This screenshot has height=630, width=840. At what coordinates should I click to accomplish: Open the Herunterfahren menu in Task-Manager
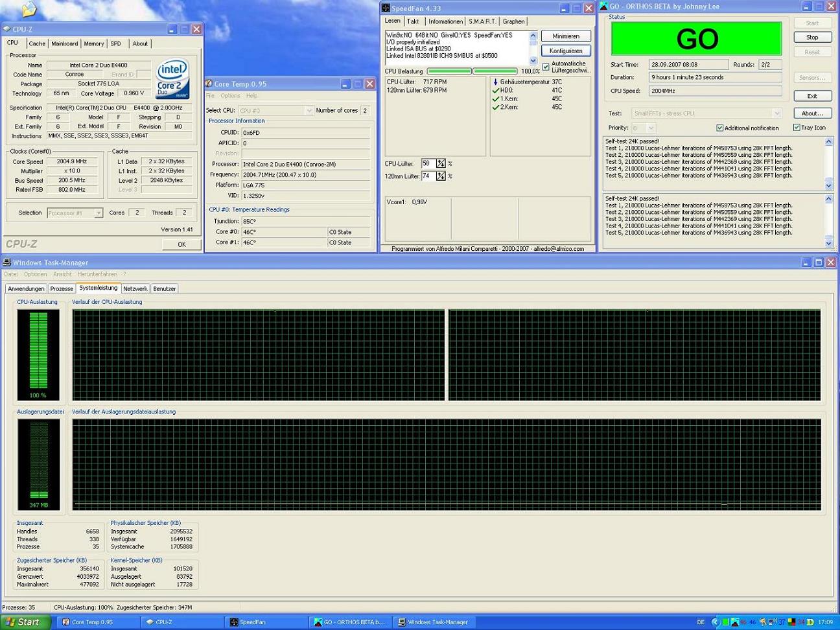click(x=97, y=274)
